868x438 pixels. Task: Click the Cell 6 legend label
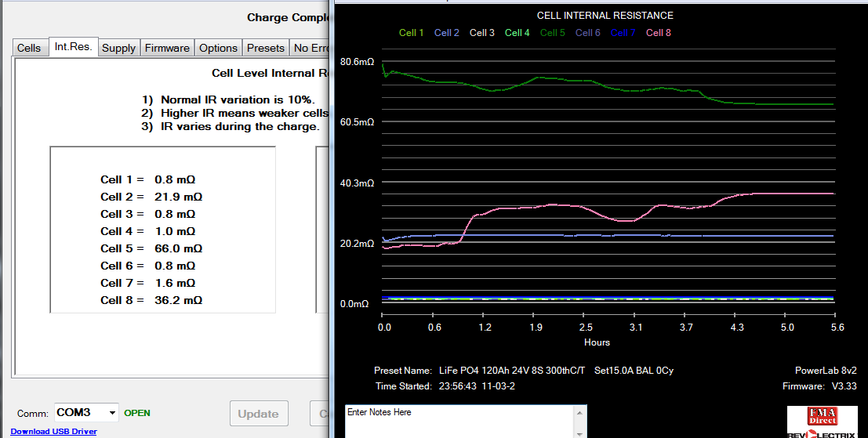click(x=588, y=33)
